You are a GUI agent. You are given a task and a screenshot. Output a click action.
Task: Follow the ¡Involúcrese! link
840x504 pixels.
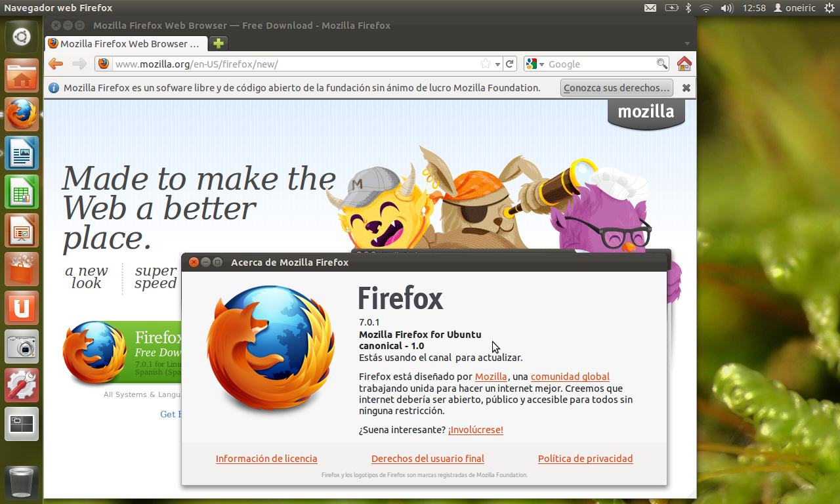click(476, 430)
